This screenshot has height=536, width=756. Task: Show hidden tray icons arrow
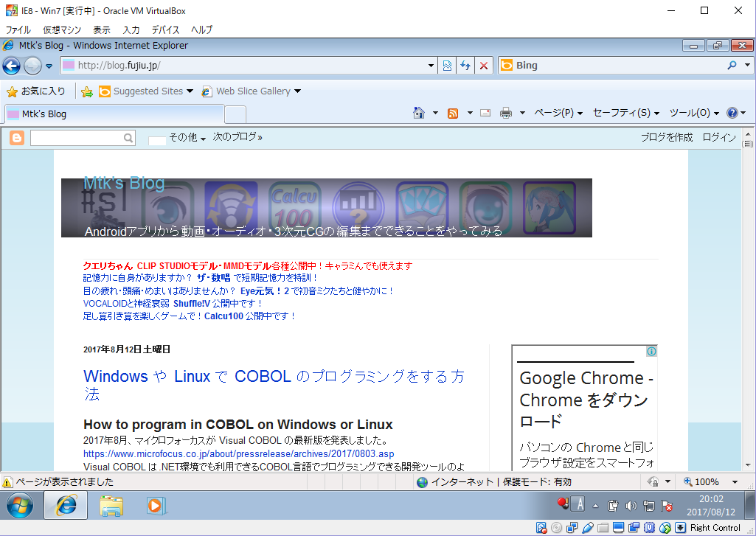(595, 506)
